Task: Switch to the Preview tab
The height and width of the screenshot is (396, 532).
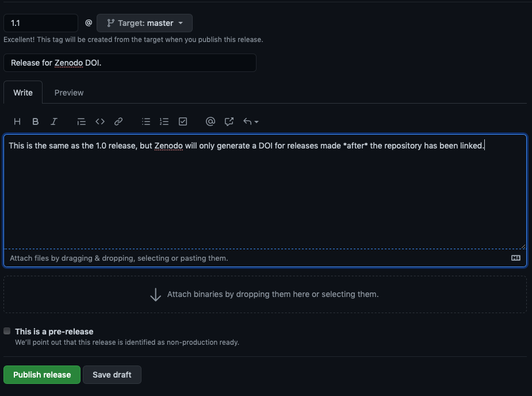Action: pyautogui.click(x=69, y=93)
